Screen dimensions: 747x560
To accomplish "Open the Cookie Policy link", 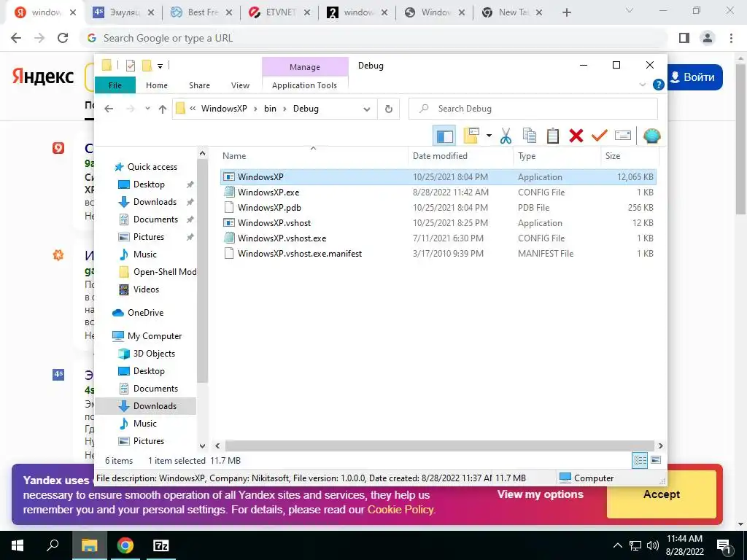I will tap(400, 510).
